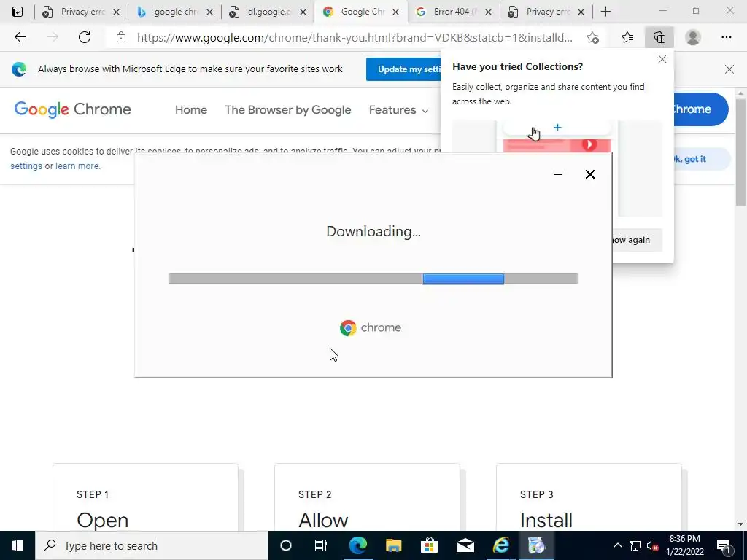
Task: Open Cortana circle icon on taskbar
Action: coord(286,545)
